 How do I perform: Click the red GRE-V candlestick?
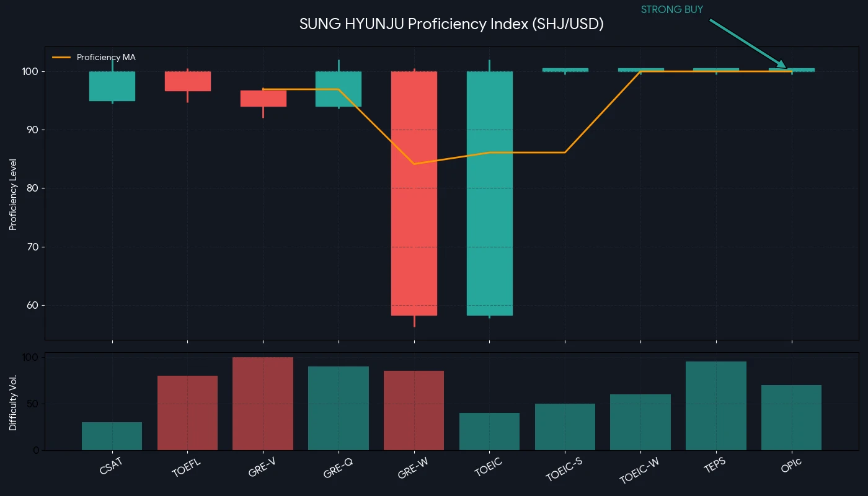263,99
